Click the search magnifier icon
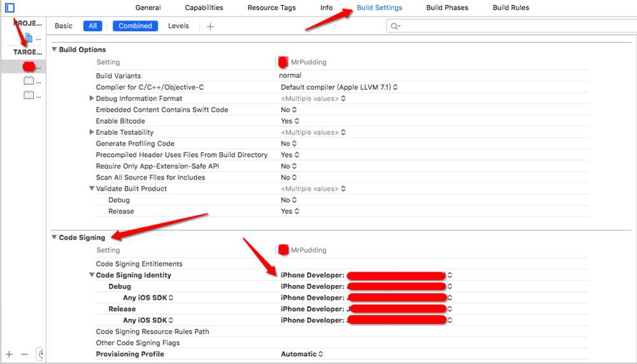Screen dimensions: 637x364 click(x=394, y=26)
